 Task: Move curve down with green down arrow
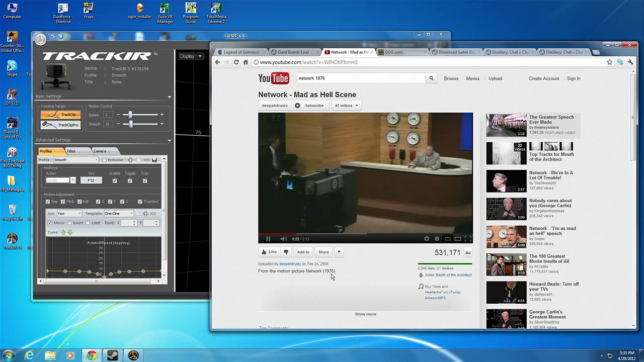tap(70, 232)
